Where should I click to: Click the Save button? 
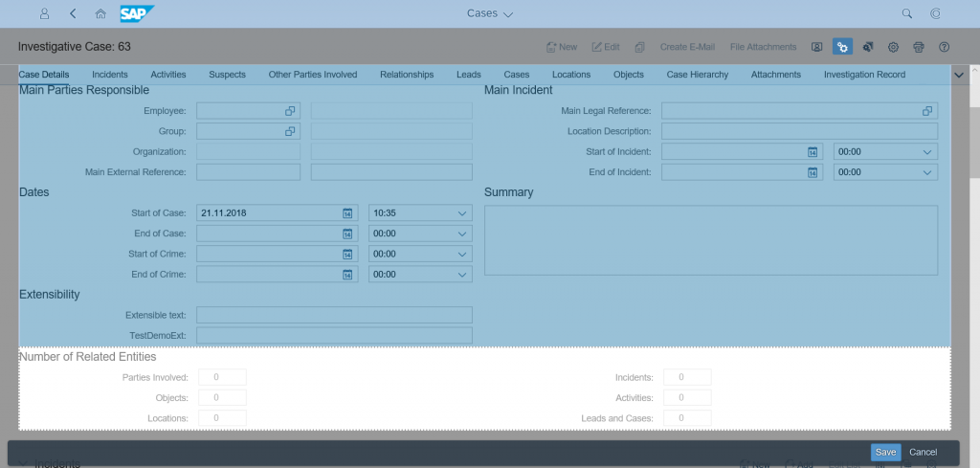pos(885,453)
